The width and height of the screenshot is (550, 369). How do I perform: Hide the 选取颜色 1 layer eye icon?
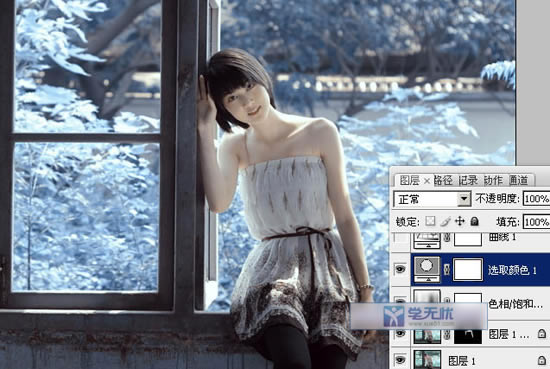pyautogui.click(x=401, y=269)
